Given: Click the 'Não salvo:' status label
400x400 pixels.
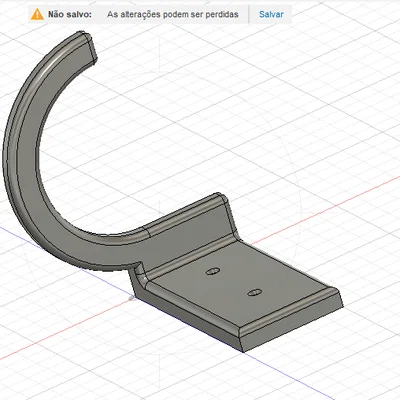Looking at the screenshot, I should (70, 14).
